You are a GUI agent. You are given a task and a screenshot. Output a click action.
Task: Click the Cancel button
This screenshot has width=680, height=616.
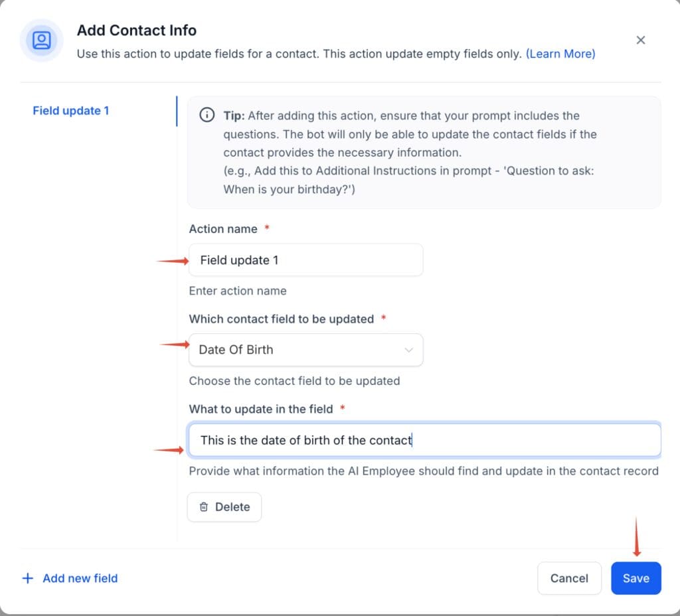click(x=569, y=578)
